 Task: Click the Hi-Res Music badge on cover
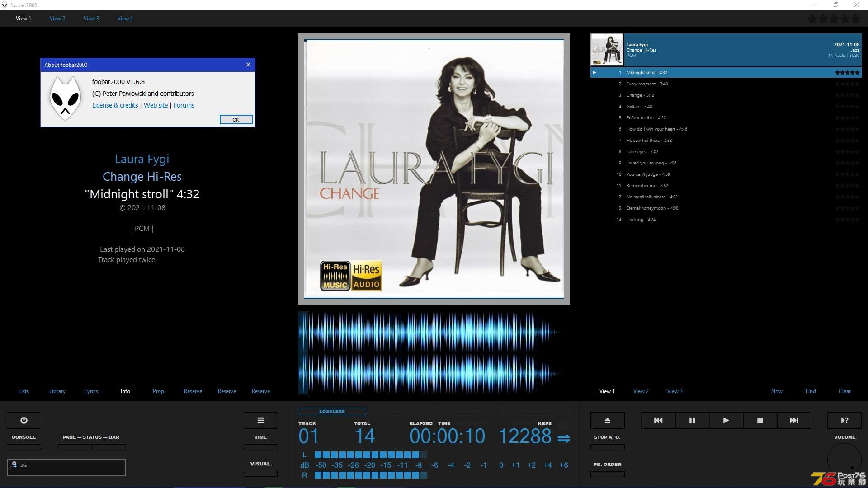(335, 276)
